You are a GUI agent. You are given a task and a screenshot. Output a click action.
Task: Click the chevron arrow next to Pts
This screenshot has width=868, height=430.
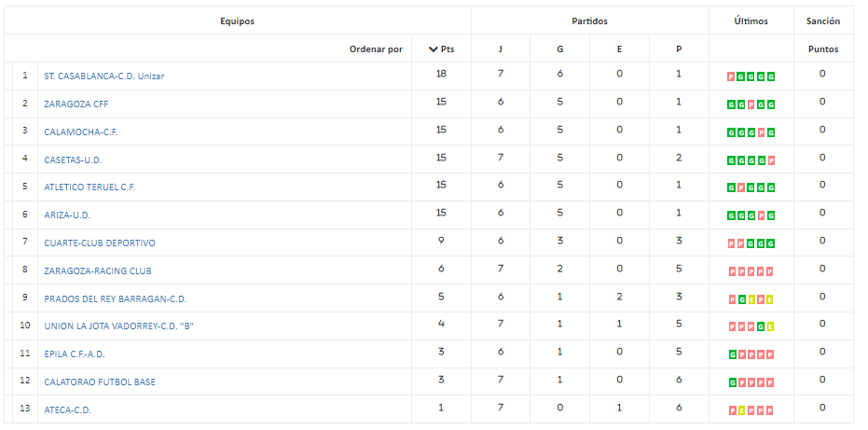[434, 49]
